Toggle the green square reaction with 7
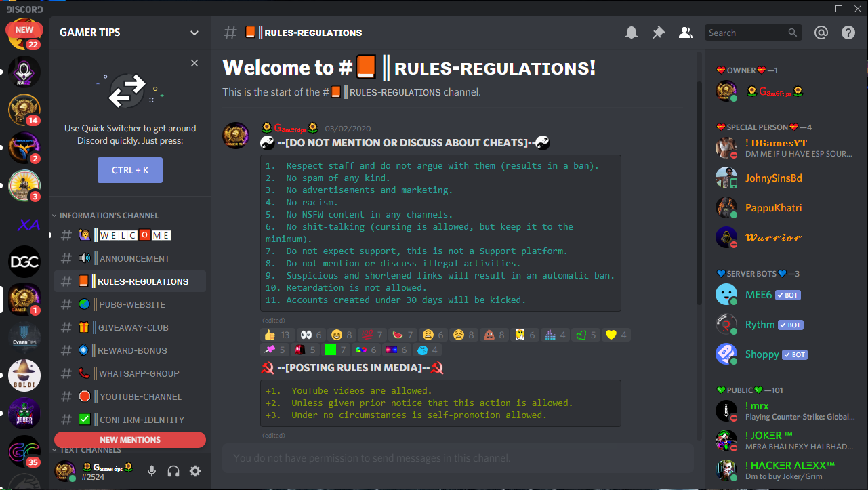The width and height of the screenshot is (868, 490). (336, 350)
